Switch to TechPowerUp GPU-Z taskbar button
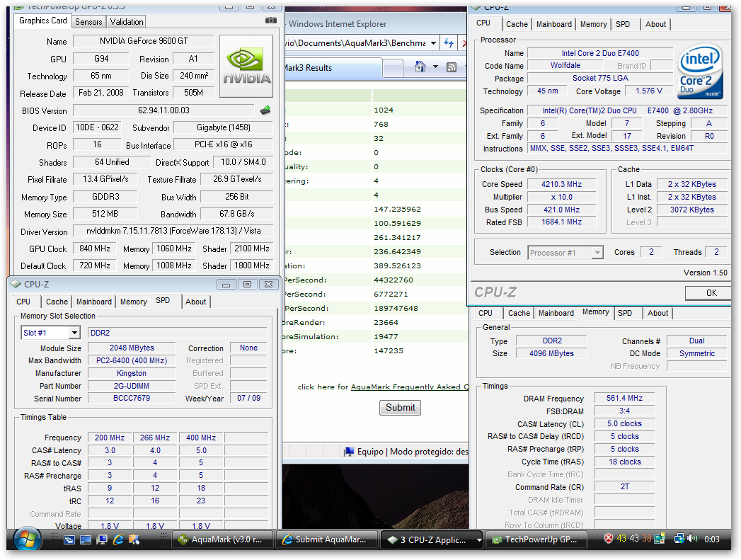The width and height of the screenshot is (741, 560). point(537,539)
